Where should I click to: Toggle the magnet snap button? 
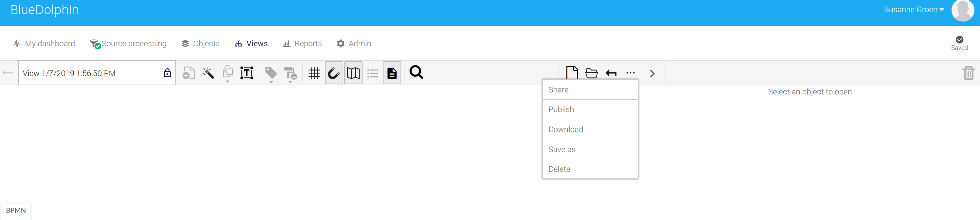(x=334, y=73)
